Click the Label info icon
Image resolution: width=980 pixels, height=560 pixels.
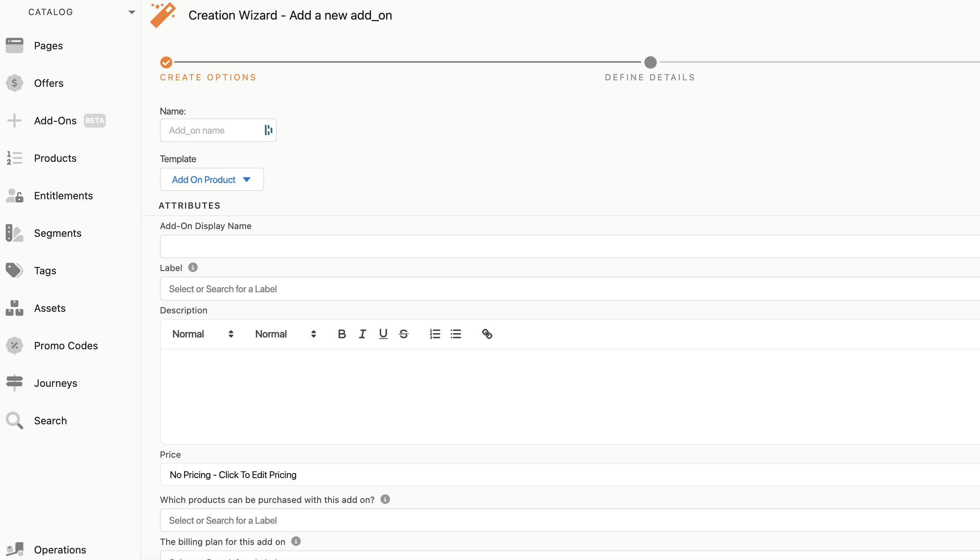pos(193,267)
